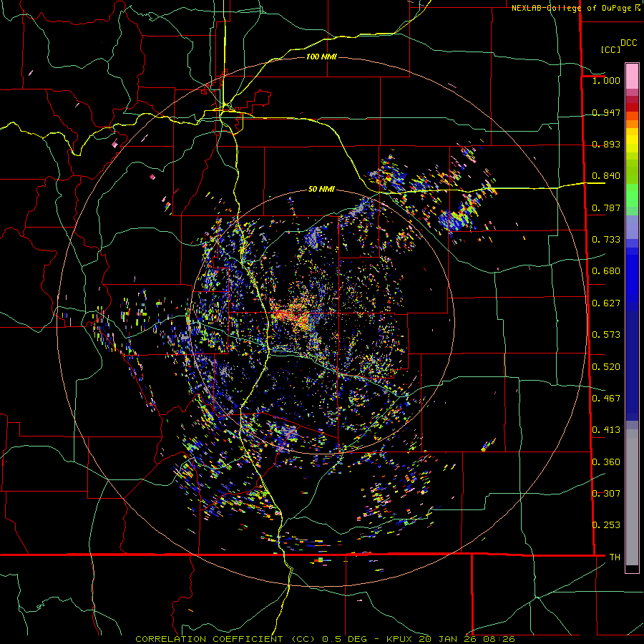Click the 0.733 scale value
The height and width of the screenshot is (644, 644).
coord(606,240)
